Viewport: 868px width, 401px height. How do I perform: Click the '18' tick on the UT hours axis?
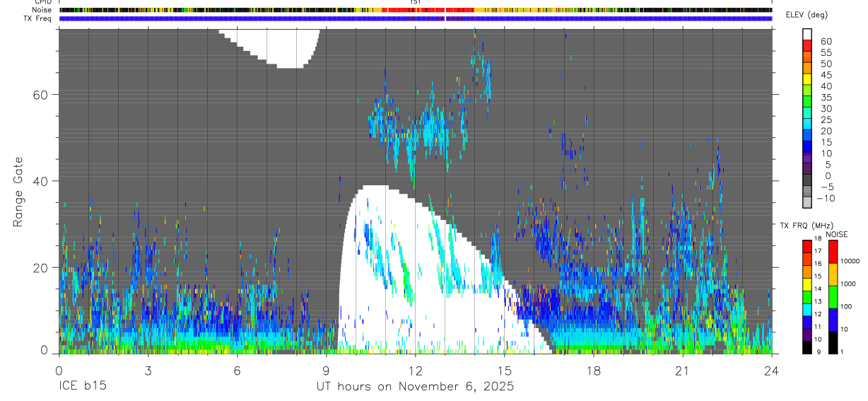594,370
